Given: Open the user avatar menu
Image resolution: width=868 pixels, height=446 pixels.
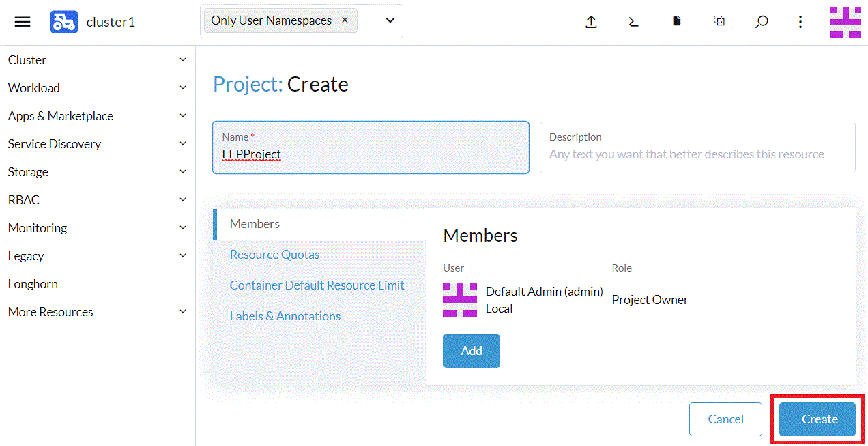Looking at the screenshot, I should tap(845, 22).
